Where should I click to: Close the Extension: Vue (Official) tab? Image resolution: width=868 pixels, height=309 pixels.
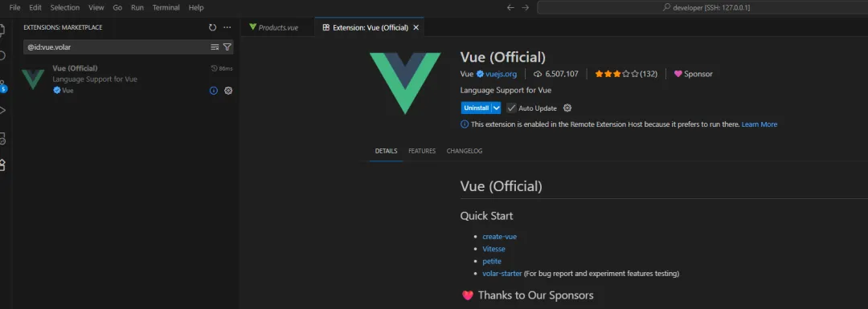(416, 27)
